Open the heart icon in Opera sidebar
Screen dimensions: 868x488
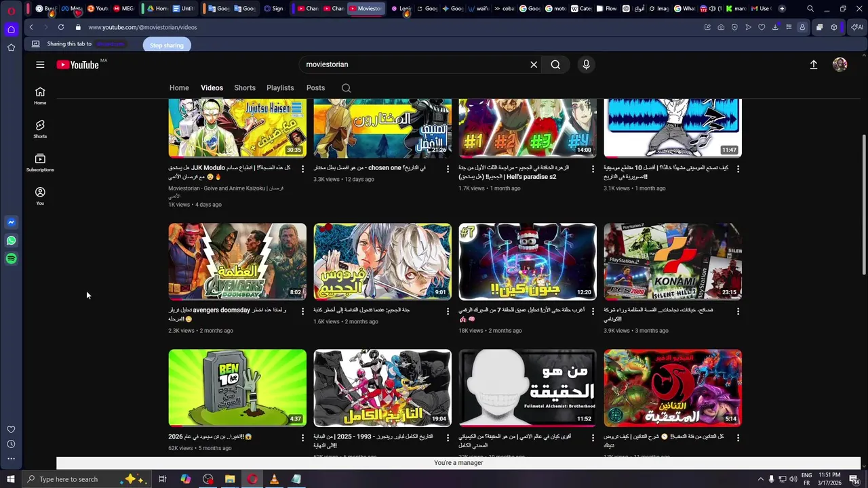(x=11, y=429)
